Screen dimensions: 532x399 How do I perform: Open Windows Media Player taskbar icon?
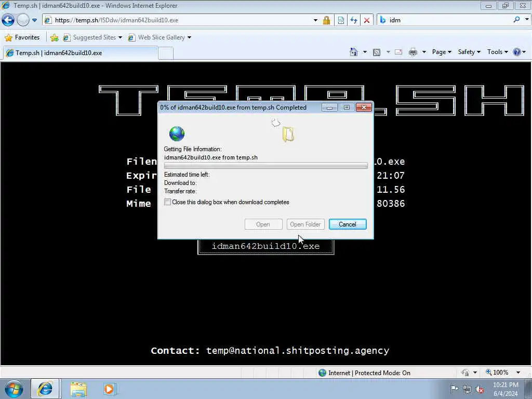pos(110,389)
